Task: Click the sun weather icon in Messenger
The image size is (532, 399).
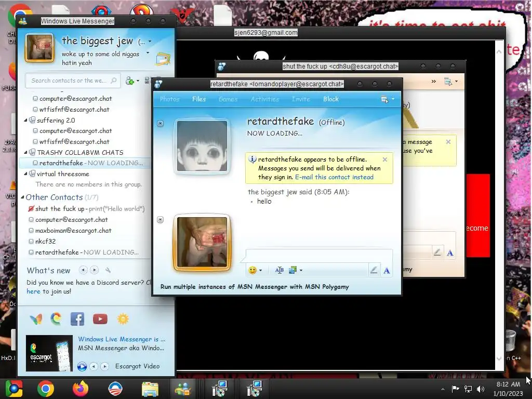Action: [x=123, y=319]
